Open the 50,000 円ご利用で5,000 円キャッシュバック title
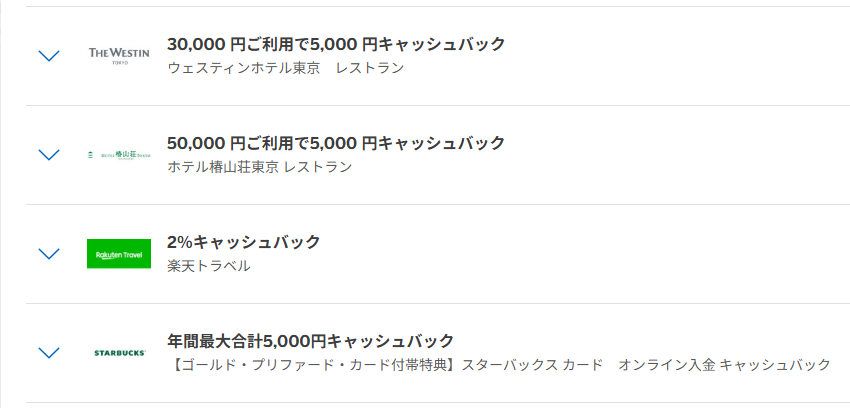Screen dimensions: 850x408 336,143
